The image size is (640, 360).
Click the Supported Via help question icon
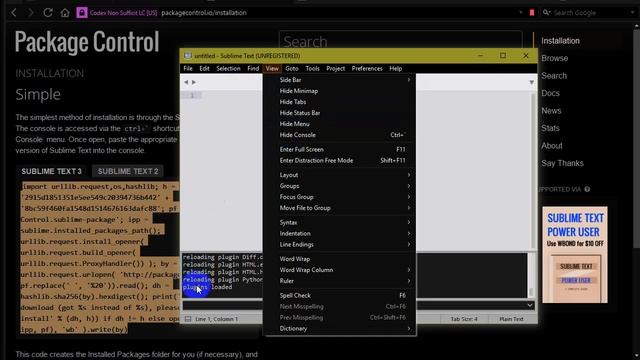point(587,189)
